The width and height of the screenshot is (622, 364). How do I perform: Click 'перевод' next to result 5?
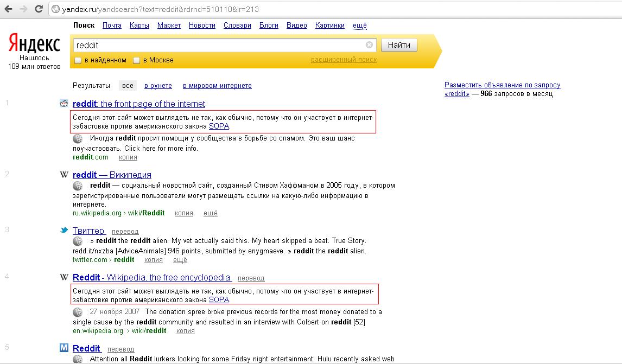tap(121, 349)
